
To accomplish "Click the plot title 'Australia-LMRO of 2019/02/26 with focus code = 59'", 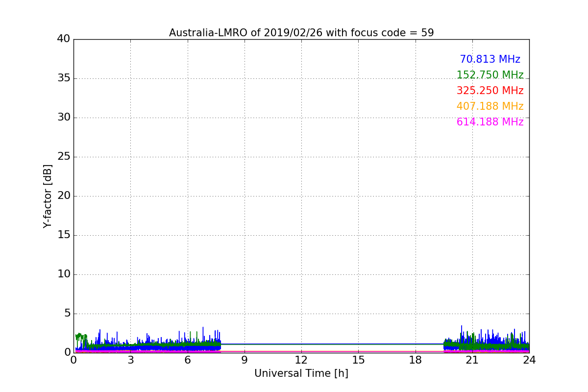I will click(301, 33).
